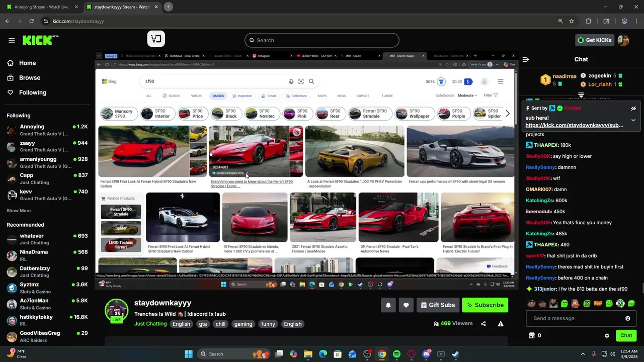Expand the pinned message chevron
The width and height of the screenshot is (644, 362).
click(633, 120)
